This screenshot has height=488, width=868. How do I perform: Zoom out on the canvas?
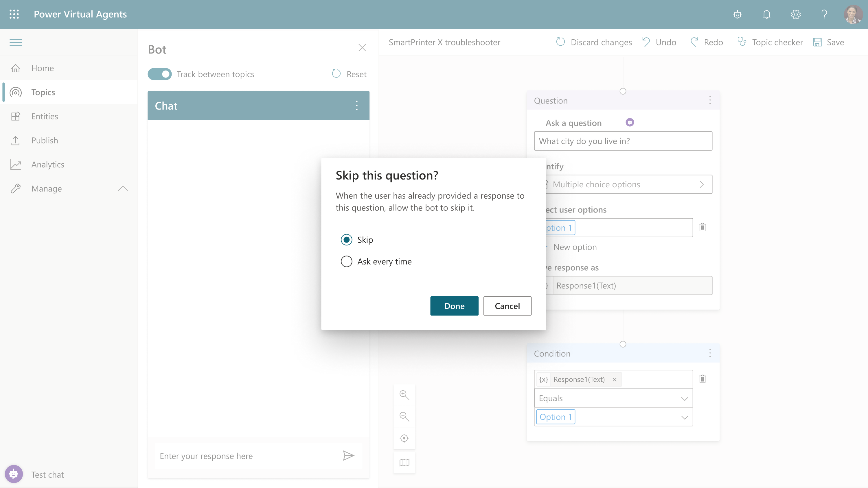404,417
